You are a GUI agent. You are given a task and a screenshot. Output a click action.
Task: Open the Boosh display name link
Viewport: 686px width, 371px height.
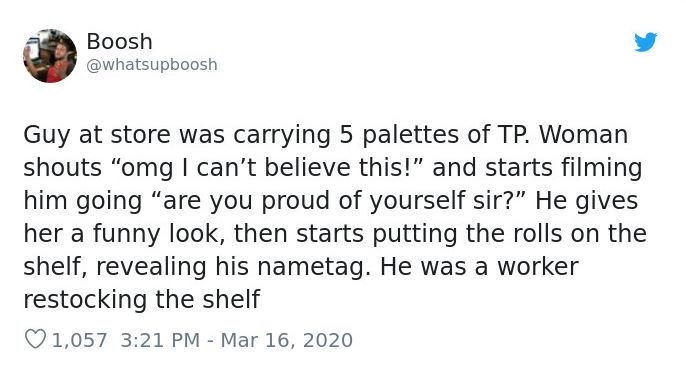point(119,42)
